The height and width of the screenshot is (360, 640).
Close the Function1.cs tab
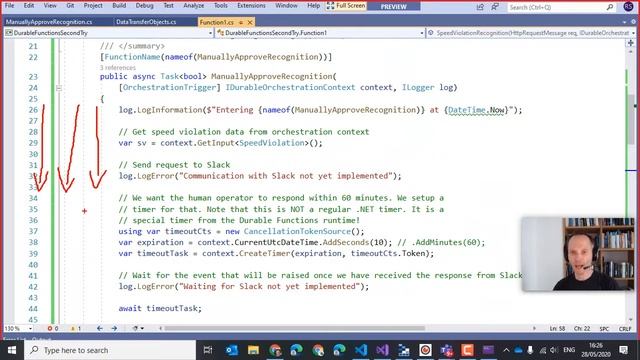pos(250,22)
